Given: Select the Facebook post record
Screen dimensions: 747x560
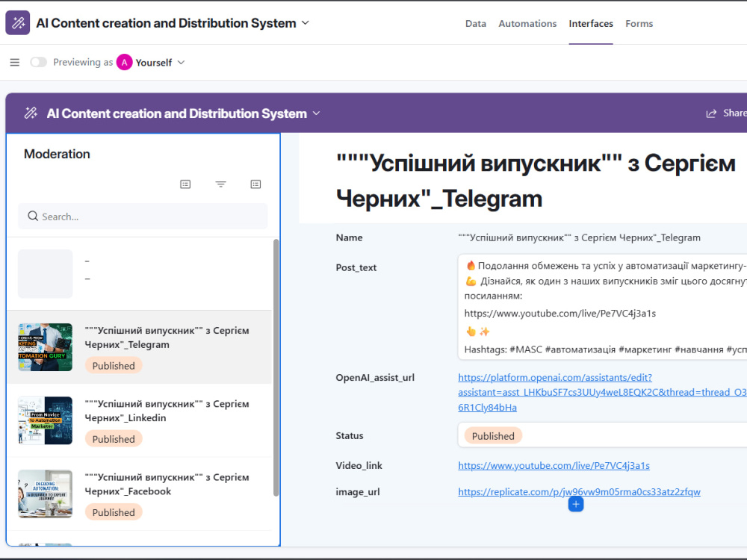Looking at the screenshot, I should click(x=140, y=494).
